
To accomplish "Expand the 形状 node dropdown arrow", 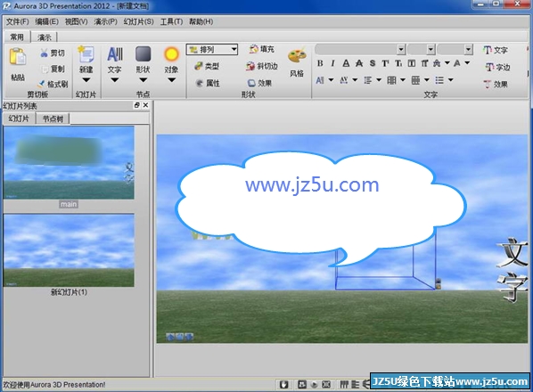I will (143, 80).
